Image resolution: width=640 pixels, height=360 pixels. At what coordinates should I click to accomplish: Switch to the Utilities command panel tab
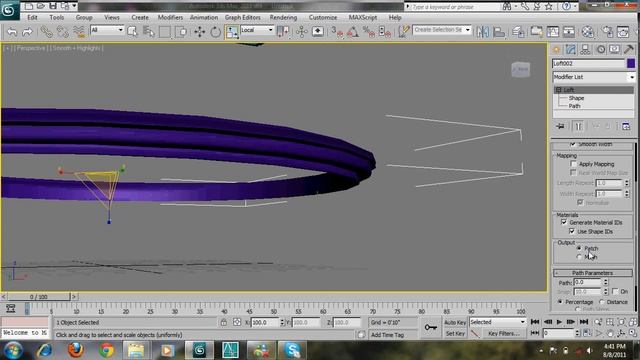tap(629, 49)
